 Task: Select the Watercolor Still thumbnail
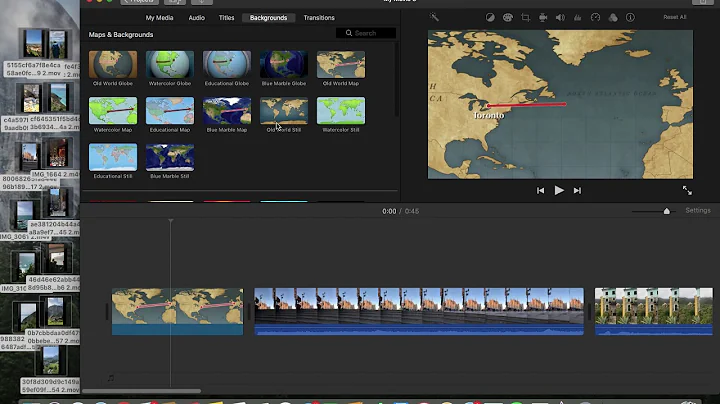(341, 111)
